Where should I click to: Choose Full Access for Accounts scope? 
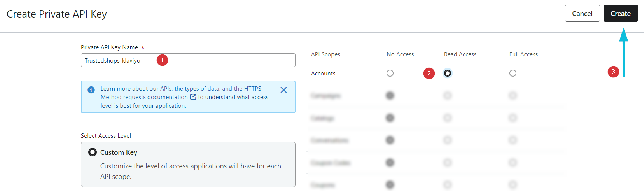[x=513, y=73]
